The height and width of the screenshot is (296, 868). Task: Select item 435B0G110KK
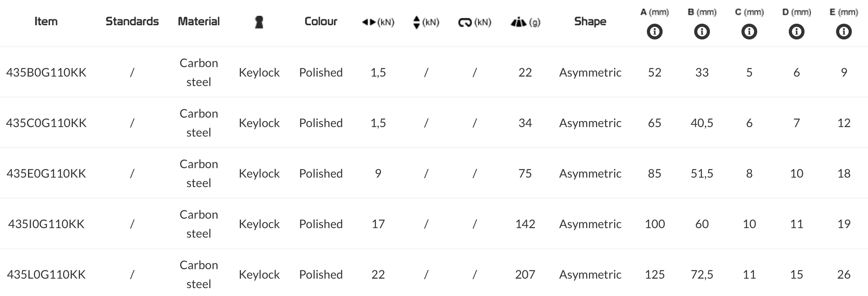coord(46,73)
